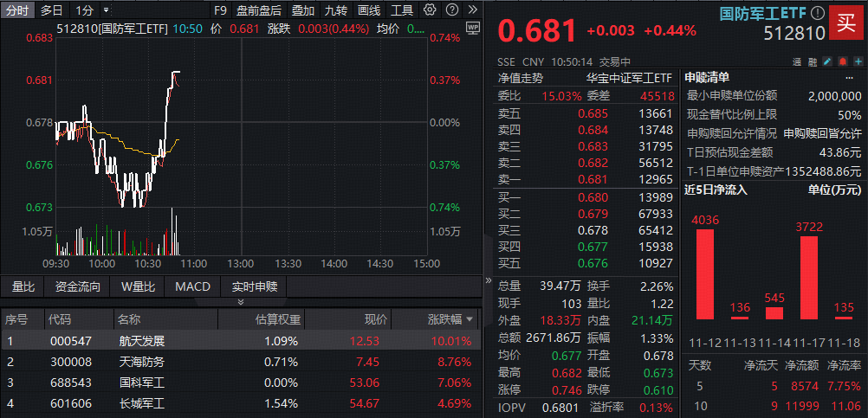Open the 1分 period dropdown arrow

coord(106,10)
